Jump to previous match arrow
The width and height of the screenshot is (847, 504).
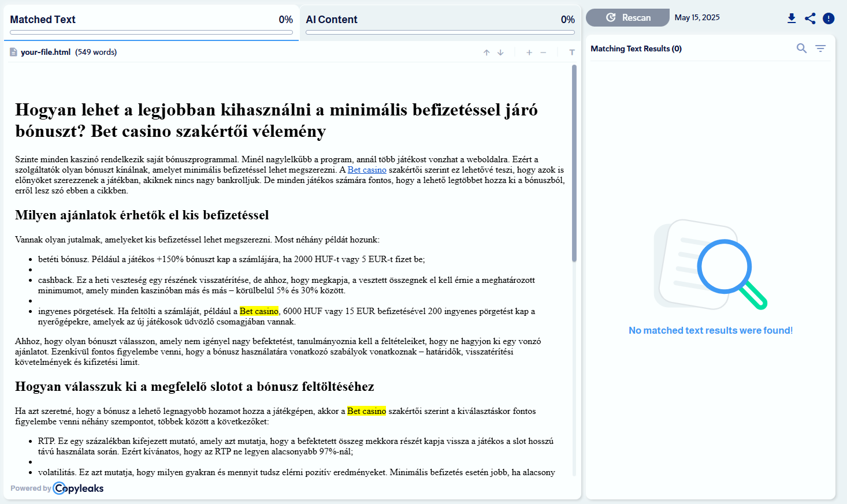pos(486,53)
